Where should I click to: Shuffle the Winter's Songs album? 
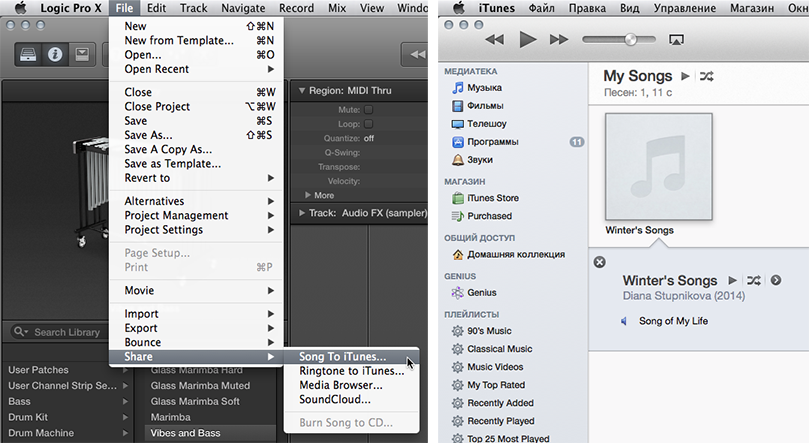click(x=754, y=281)
